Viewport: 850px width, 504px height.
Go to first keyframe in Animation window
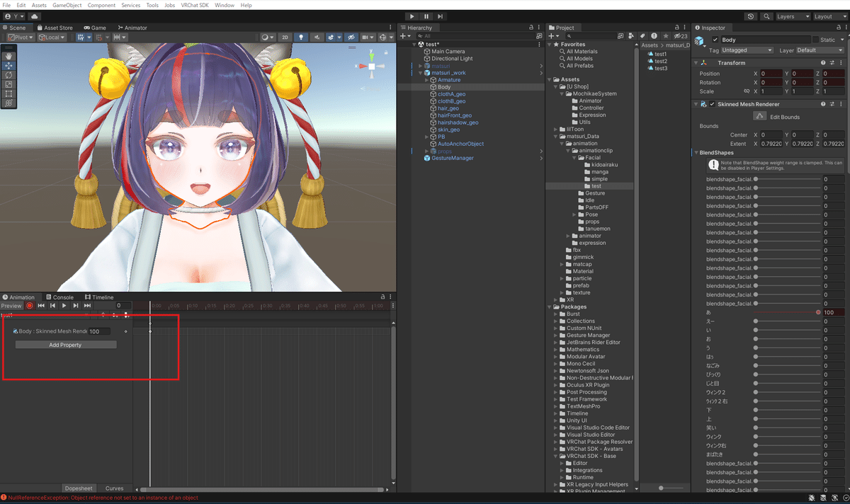41,306
